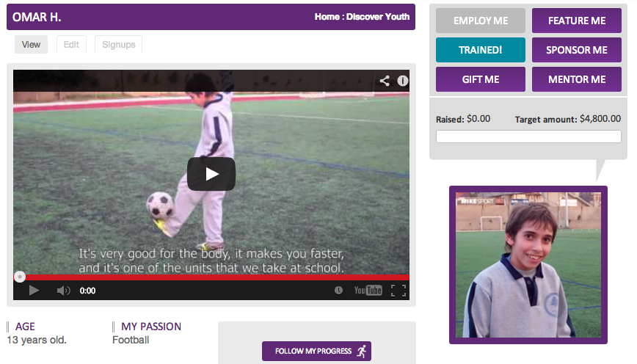Click the Discover Youth breadcrumb link

(378, 17)
